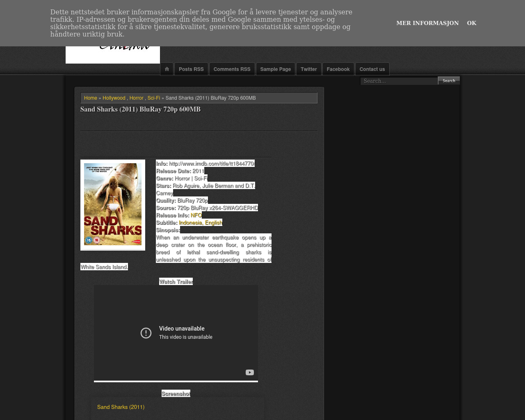
Task: Click Home breadcrumb link
Action: pyautogui.click(x=91, y=98)
